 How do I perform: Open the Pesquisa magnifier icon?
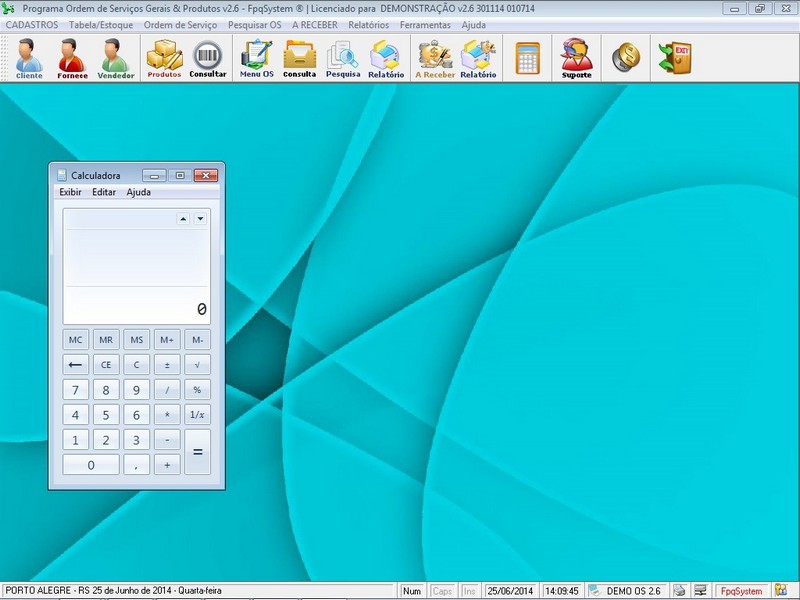343,58
